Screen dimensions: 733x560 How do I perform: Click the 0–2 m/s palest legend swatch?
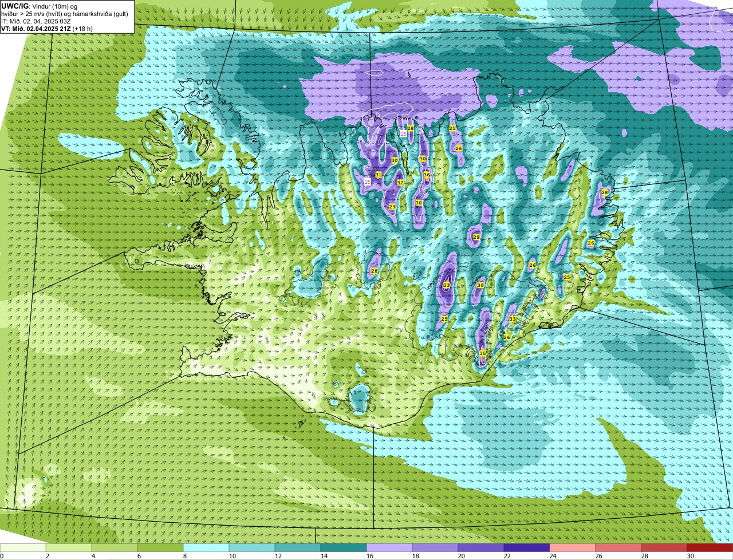click(23, 547)
